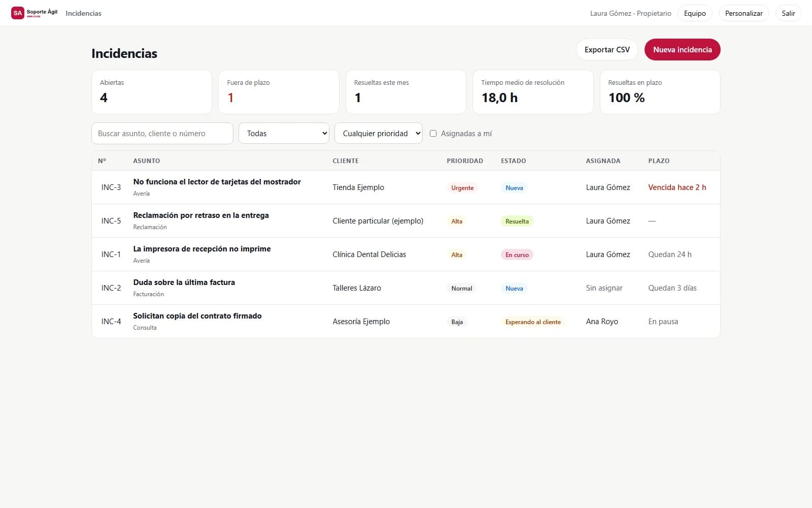The width and height of the screenshot is (812, 508).
Task: Click the Quedan 3 días deadline
Action: coord(672,288)
